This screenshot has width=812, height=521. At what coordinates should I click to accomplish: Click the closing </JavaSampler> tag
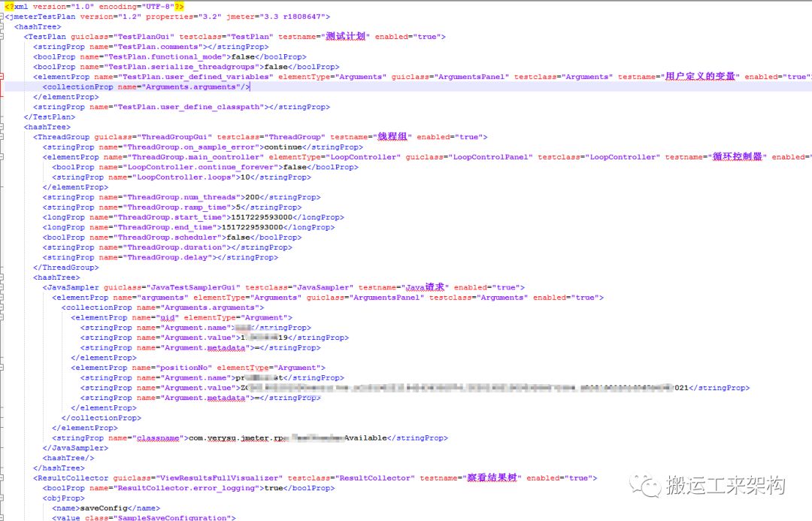[76, 448]
